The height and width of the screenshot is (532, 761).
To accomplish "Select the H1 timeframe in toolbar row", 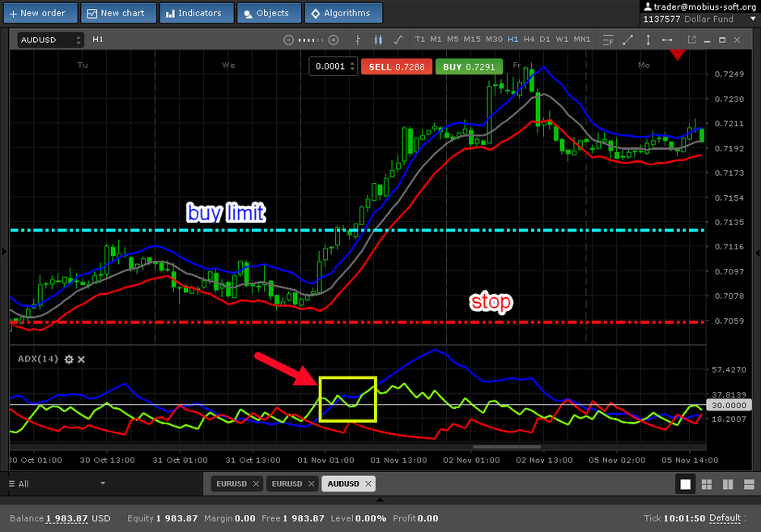I will point(513,40).
